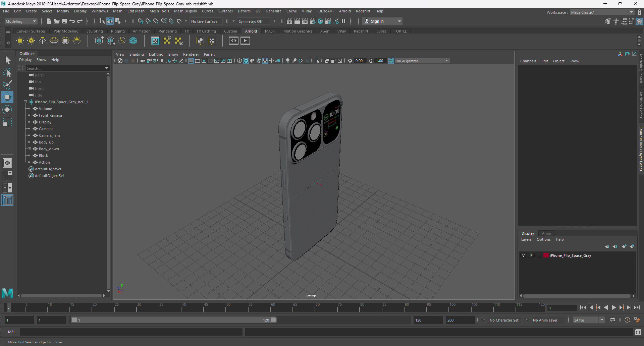
Task: Select the Front_camera node in Outliner
Action: pos(50,115)
